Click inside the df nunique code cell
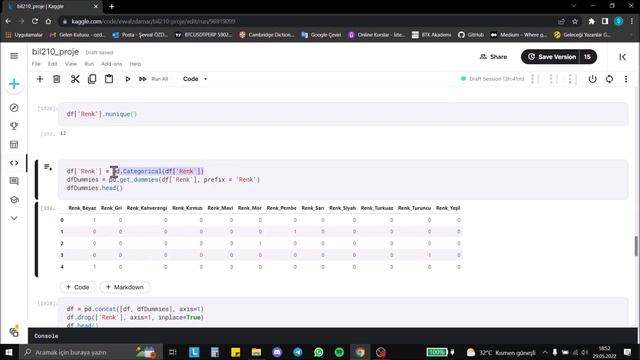The height and width of the screenshot is (360, 640). tap(343, 114)
